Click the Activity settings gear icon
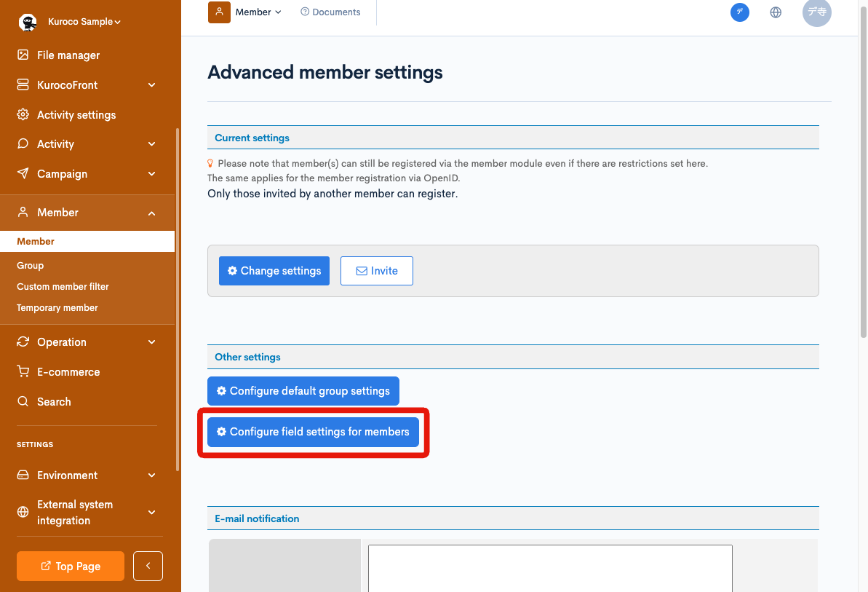 [22, 114]
